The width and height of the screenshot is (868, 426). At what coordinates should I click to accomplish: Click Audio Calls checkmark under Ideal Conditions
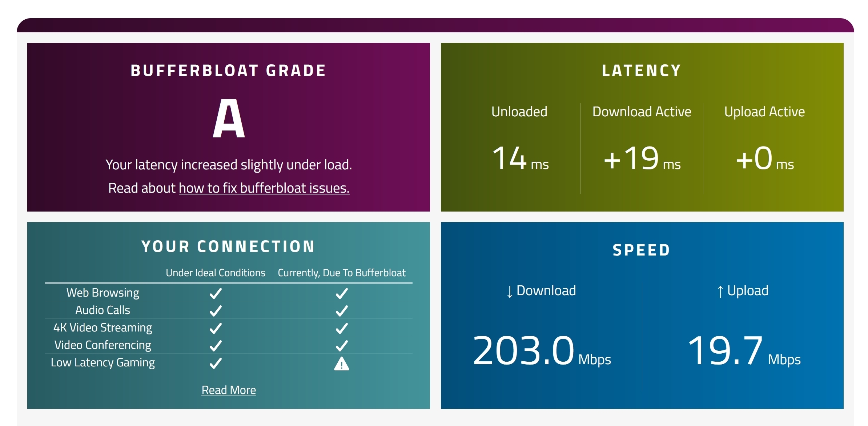216,311
